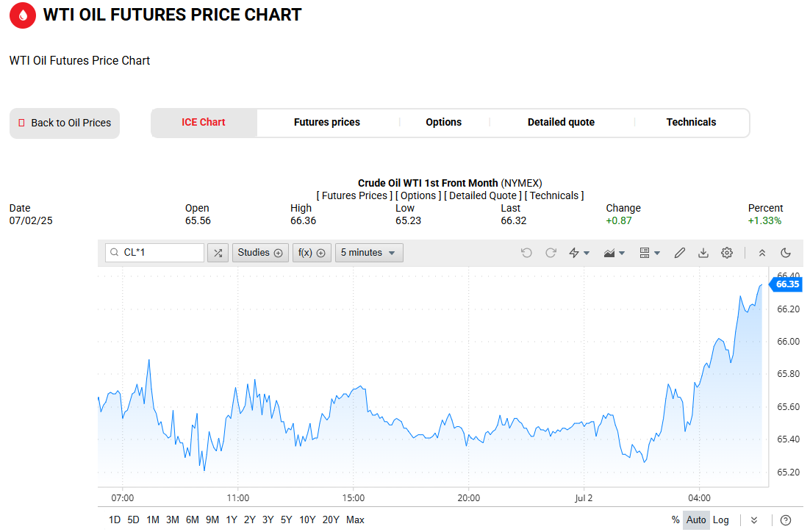
Task: Set chart range to 3Y
Action: [268, 520]
